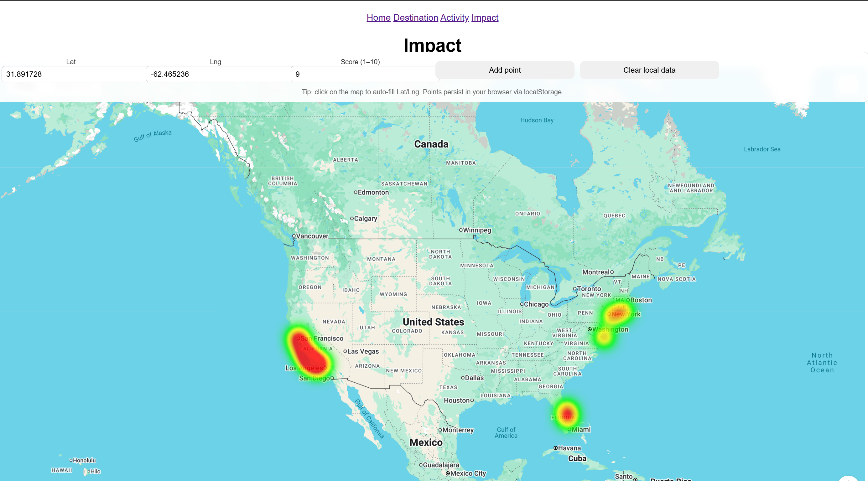This screenshot has height=481, width=868.
Task: Focus the Lat input field
Action: pos(74,74)
